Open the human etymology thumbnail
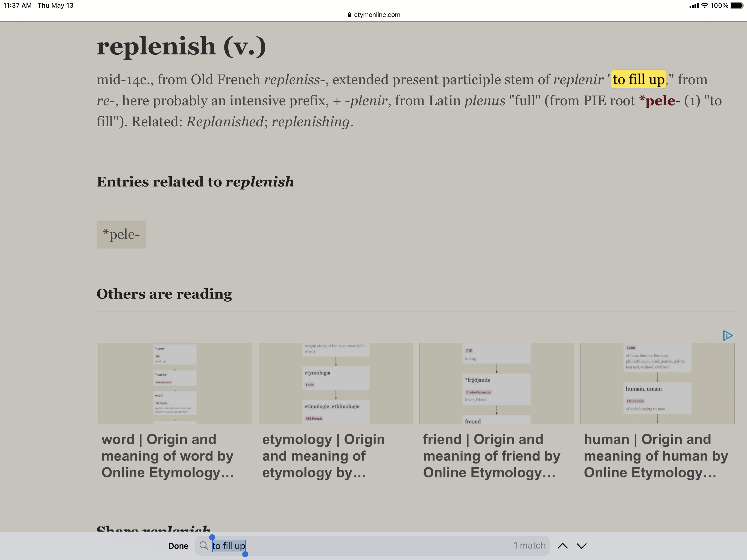The image size is (747, 560). click(657, 383)
